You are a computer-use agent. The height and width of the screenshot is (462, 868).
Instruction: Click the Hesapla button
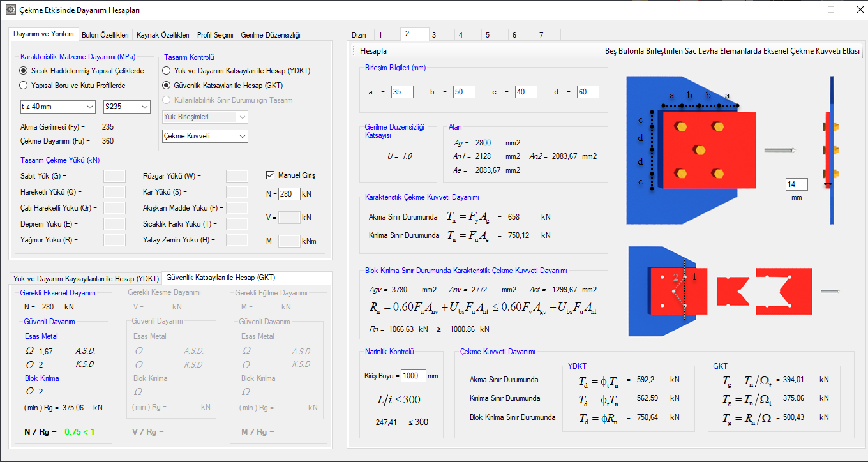click(373, 51)
